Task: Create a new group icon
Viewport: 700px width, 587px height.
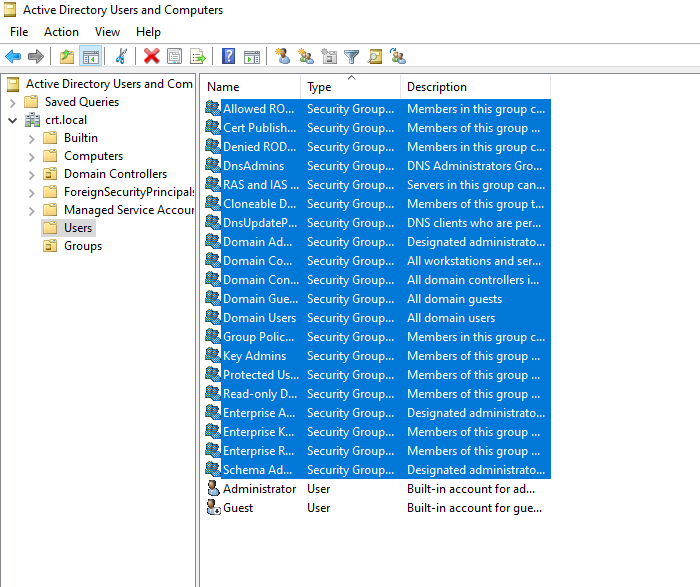Action: (306, 56)
